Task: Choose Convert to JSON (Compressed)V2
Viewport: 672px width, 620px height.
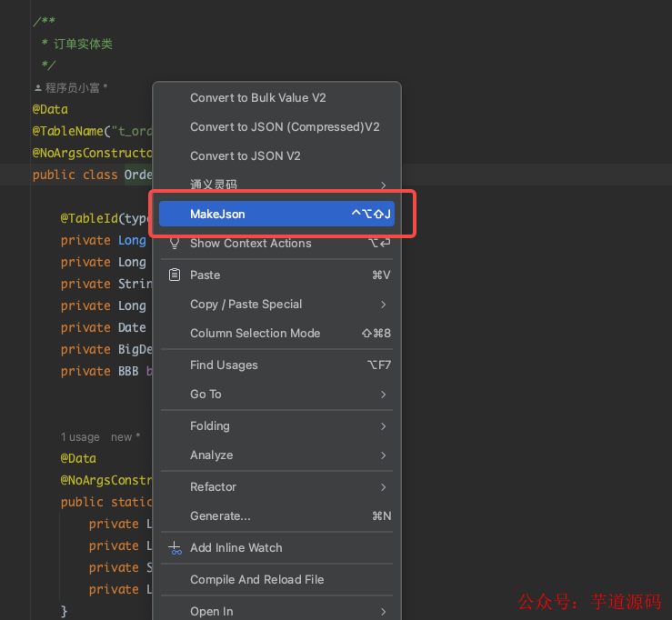Action: [276, 127]
